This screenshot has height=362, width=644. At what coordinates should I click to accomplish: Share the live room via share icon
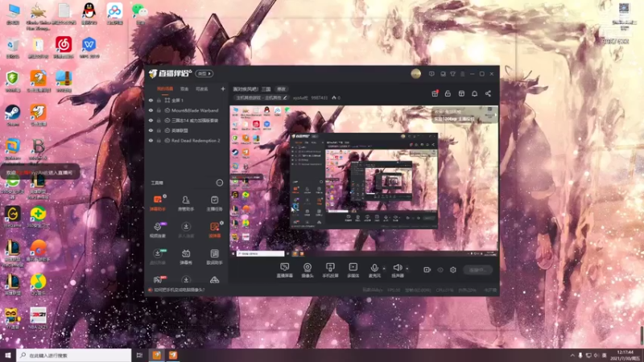pyautogui.click(x=488, y=93)
